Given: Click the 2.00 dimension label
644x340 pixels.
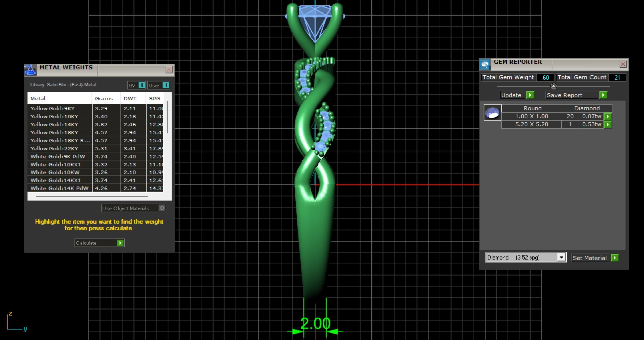Looking at the screenshot, I should pos(315,324).
